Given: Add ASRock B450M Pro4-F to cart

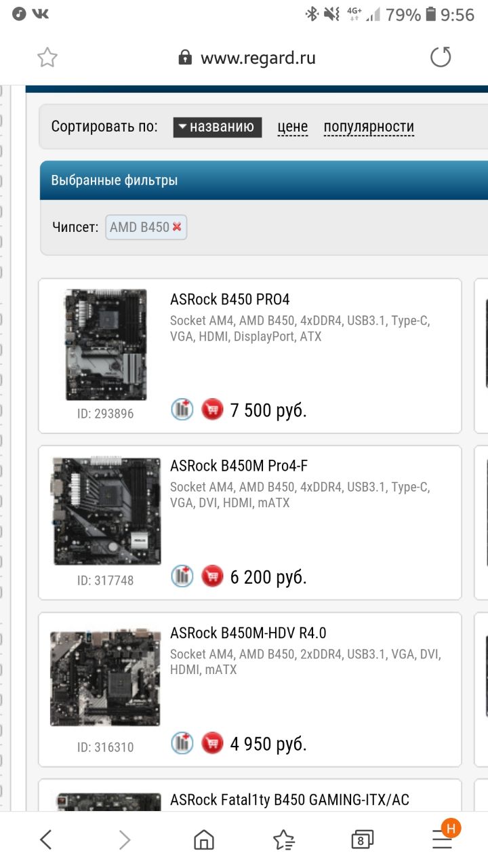Looking at the screenshot, I should click(x=212, y=576).
